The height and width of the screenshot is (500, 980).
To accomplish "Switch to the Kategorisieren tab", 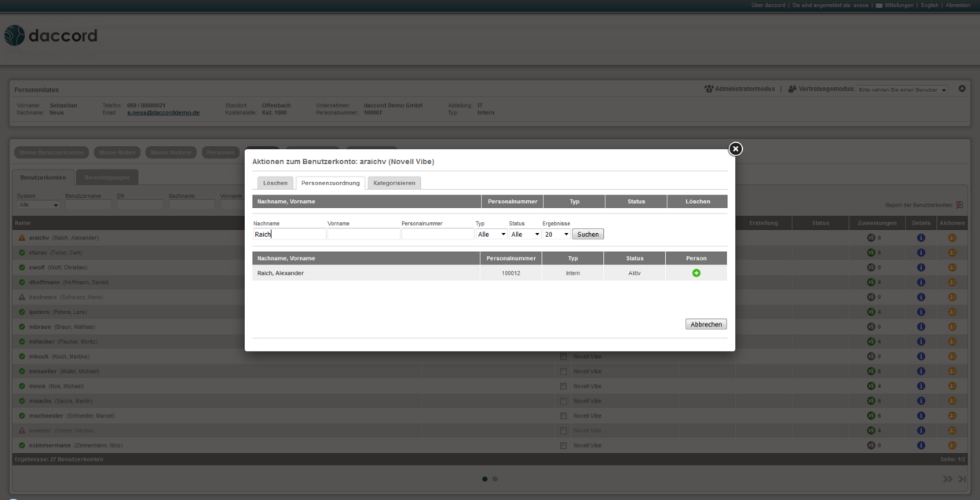I will [393, 183].
